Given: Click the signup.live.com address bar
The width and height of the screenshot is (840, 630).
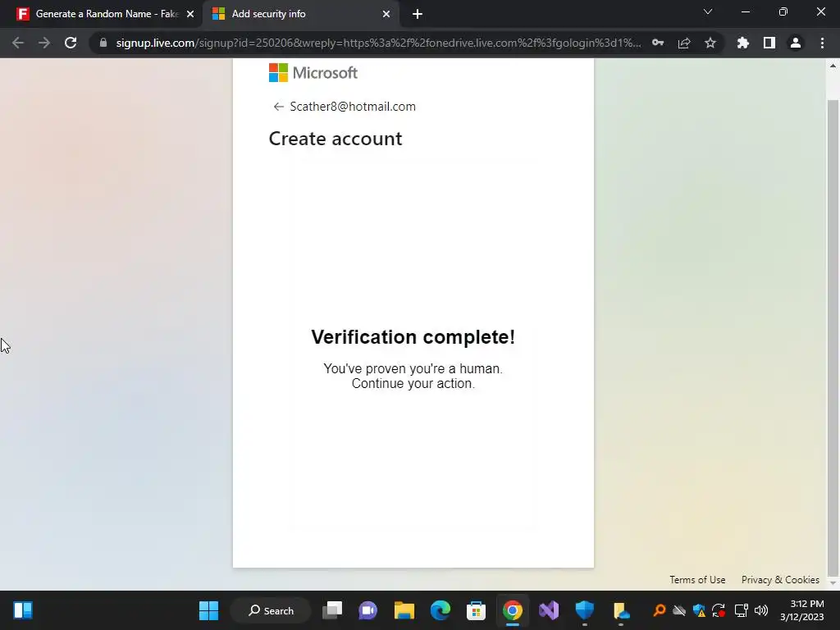Looking at the screenshot, I should 378,43.
